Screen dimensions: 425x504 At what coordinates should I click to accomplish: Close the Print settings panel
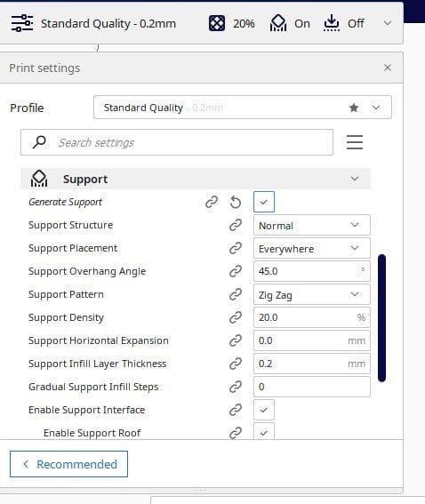pyautogui.click(x=388, y=68)
